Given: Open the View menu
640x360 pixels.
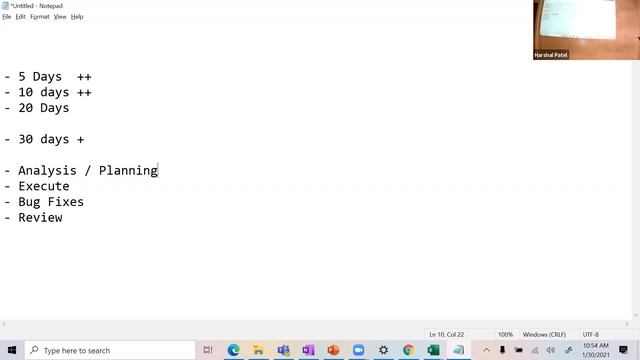Looking at the screenshot, I should [60, 17].
